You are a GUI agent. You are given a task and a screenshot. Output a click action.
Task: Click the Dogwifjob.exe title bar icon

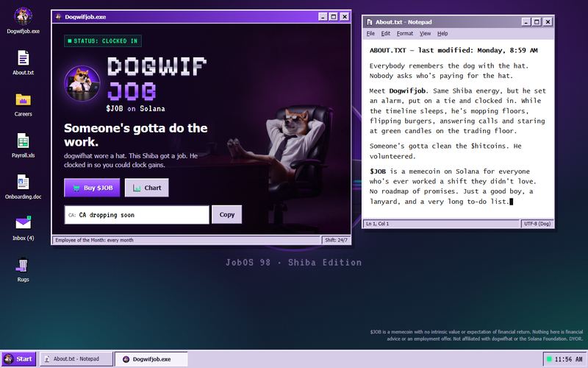click(58, 16)
